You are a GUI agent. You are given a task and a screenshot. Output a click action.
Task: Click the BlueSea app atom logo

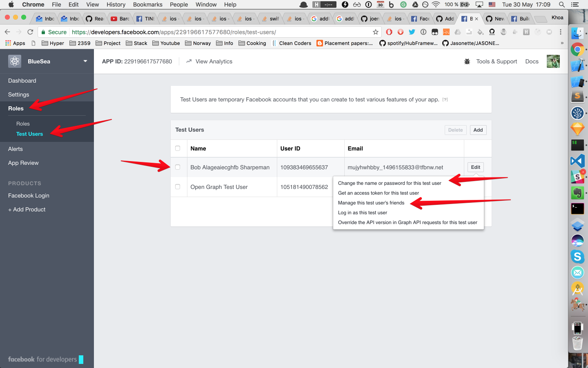tap(15, 61)
